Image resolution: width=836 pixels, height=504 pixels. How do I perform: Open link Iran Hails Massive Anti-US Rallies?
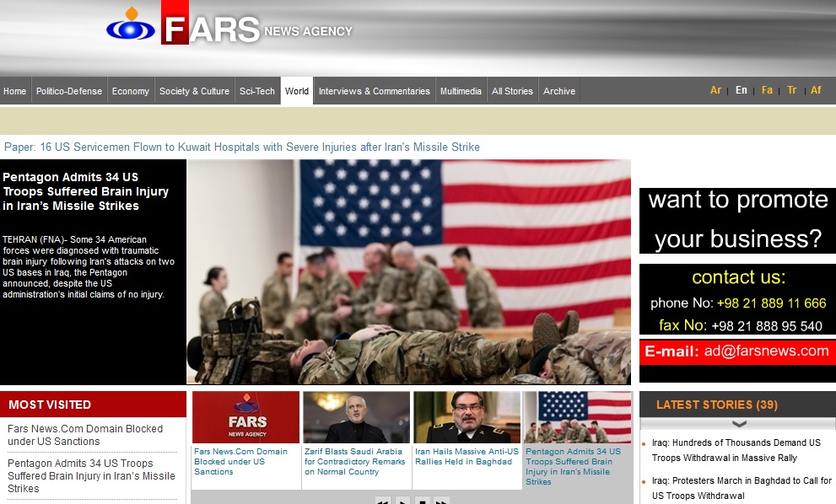coord(467,457)
